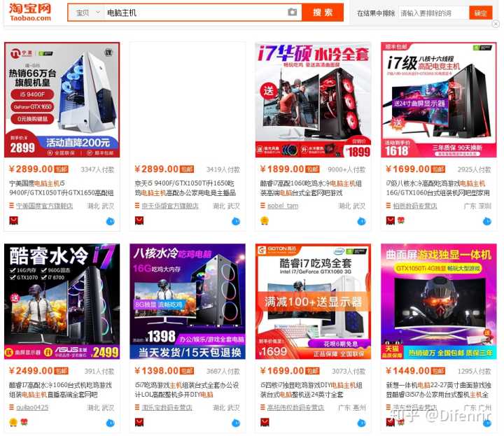504x436 pixels.
Task: Open Wangwang chat icon for 京天华盛 listing
Action: point(236,221)
